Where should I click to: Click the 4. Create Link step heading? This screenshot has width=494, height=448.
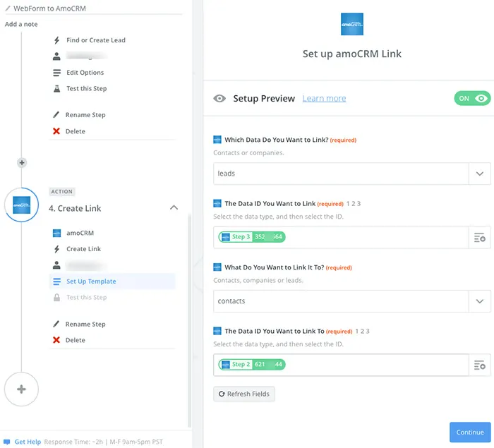pos(75,208)
